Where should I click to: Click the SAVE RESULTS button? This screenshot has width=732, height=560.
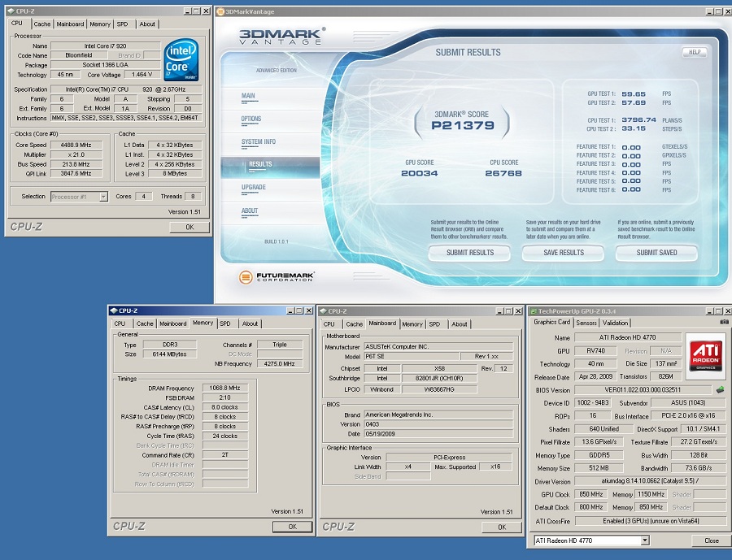[564, 253]
